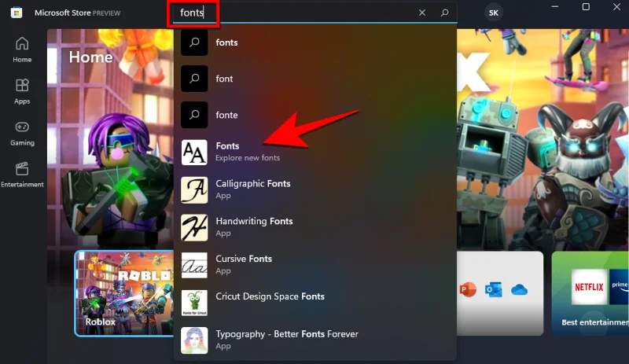Open Calligraphic Fonts app result
Screen dimensions: 629x364
(x=315, y=189)
